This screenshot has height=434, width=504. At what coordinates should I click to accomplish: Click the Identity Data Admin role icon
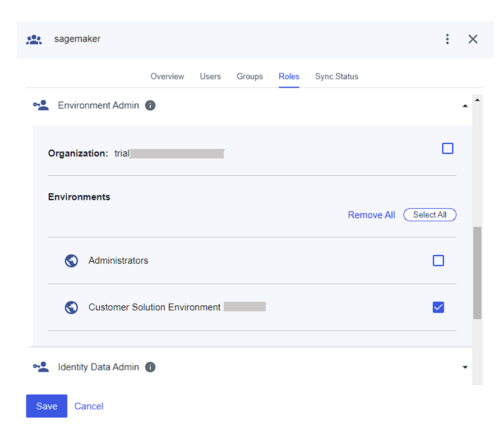[x=40, y=367]
